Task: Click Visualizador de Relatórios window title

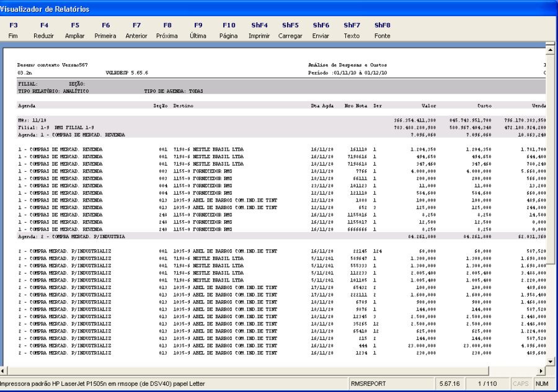Action: (44, 9)
